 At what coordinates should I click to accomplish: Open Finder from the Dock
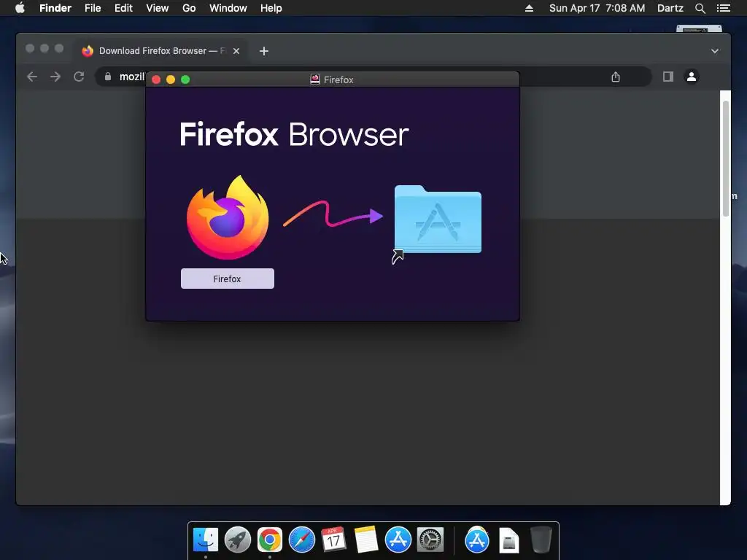[x=206, y=540]
